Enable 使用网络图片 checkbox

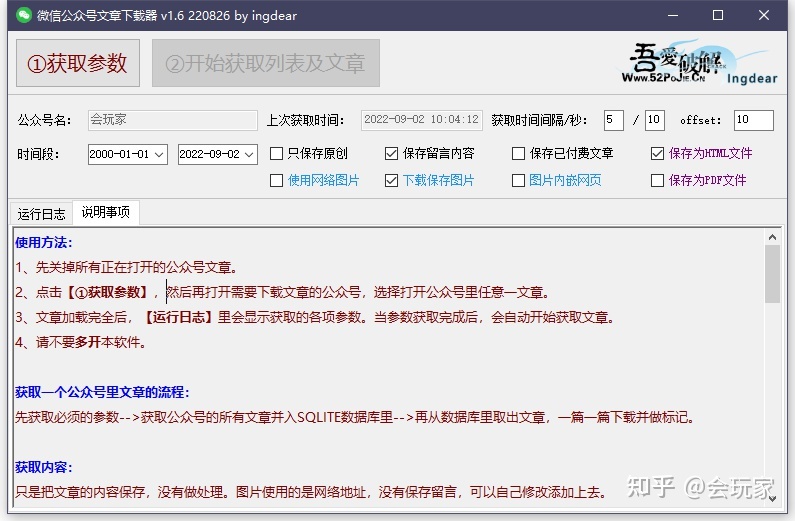tap(276, 180)
